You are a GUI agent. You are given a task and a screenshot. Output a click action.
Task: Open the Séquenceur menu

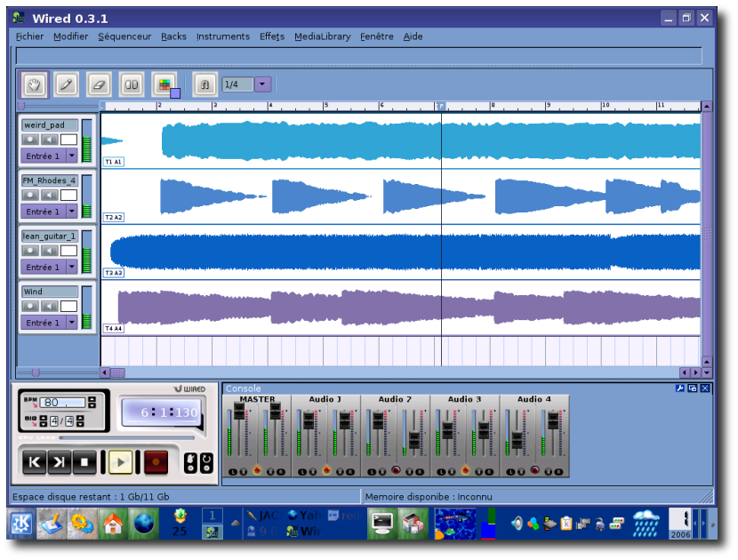coord(124,36)
